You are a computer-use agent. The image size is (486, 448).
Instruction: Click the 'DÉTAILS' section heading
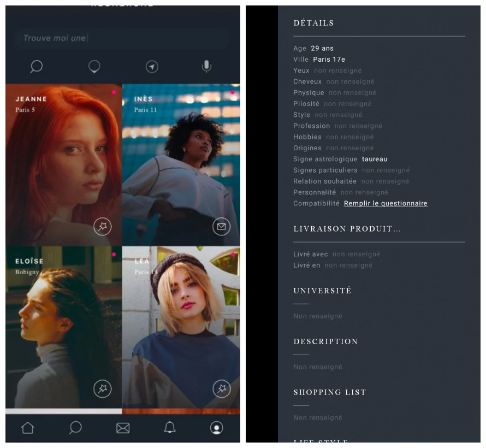pos(313,23)
